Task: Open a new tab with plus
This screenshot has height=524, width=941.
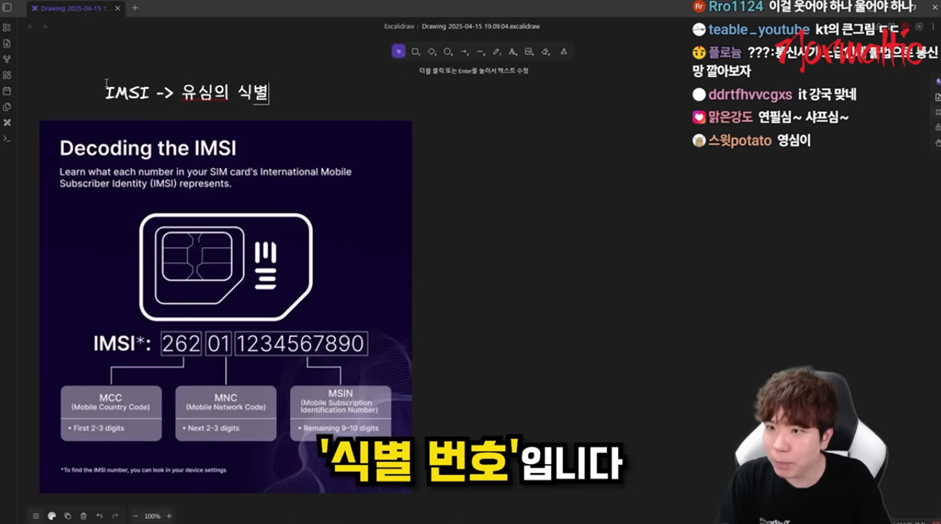Action: click(x=135, y=8)
